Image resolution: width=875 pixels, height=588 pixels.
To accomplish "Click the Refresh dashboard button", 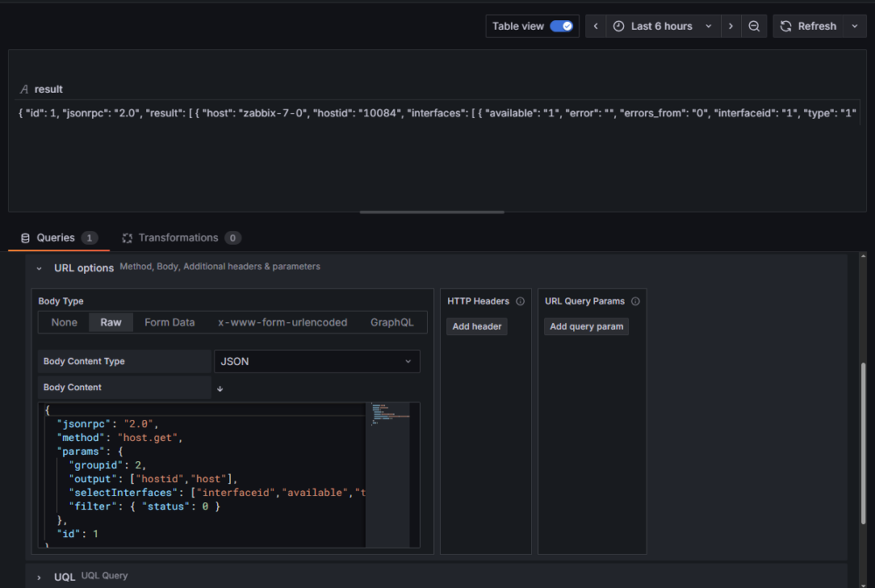I will tap(809, 26).
